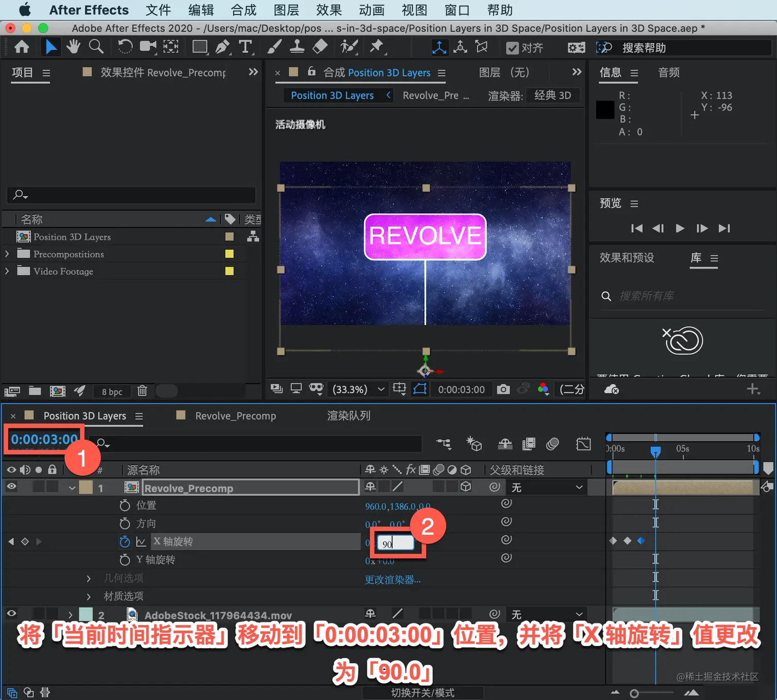Open the 效果 menu
This screenshot has width=777, height=700.
[329, 10]
